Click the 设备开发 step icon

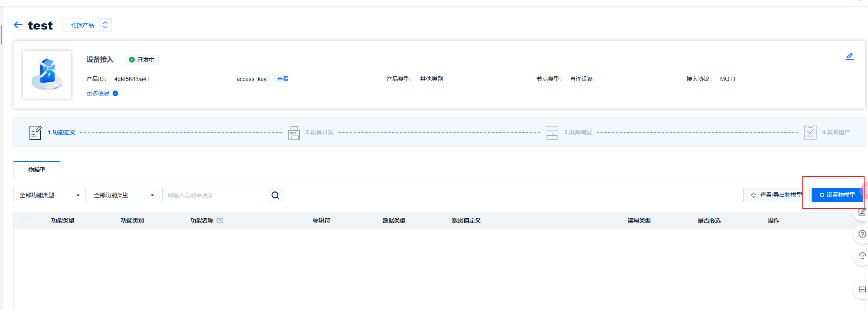pos(294,132)
